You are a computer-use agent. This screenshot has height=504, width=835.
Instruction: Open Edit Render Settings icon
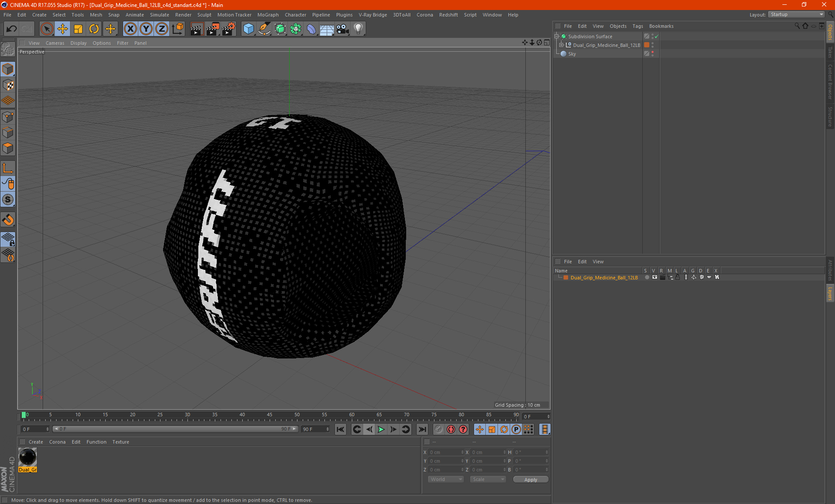[229, 29]
